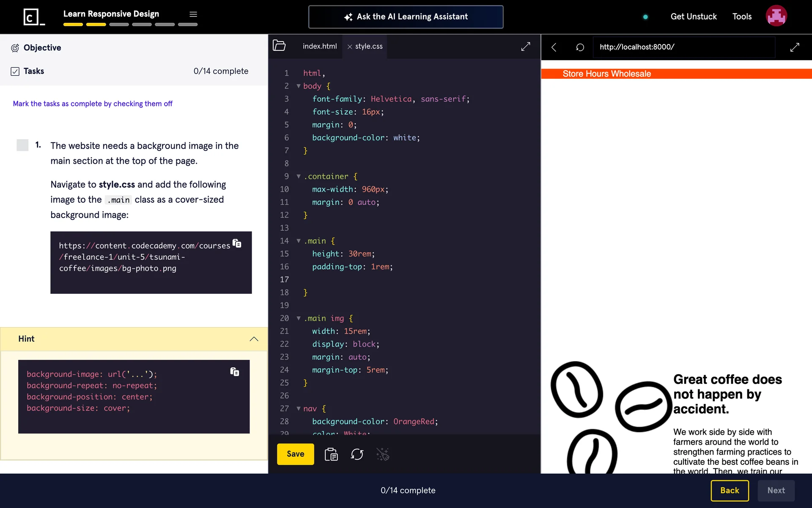Expand the browser preview panel
The height and width of the screenshot is (508, 812).
coord(795,47)
